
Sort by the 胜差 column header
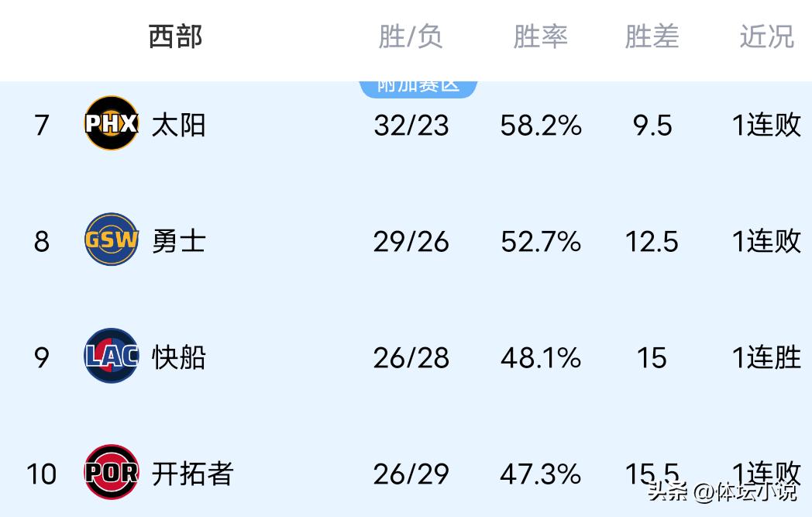click(x=652, y=36)
